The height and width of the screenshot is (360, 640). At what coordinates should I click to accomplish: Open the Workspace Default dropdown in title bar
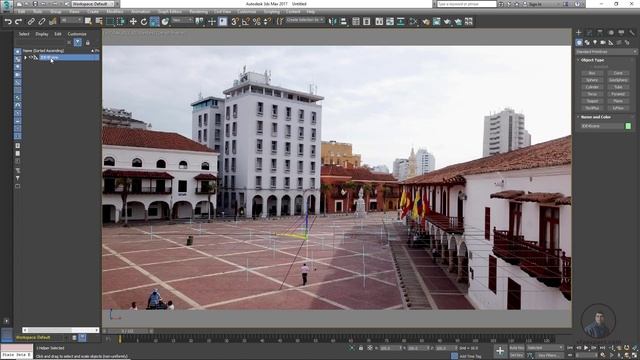pyautogui.click(x=94, y=4)
